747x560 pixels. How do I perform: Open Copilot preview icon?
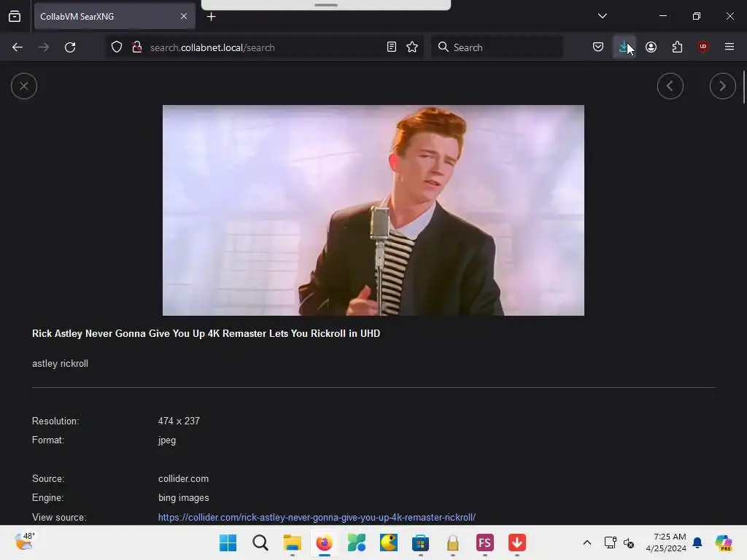[723, 542]
